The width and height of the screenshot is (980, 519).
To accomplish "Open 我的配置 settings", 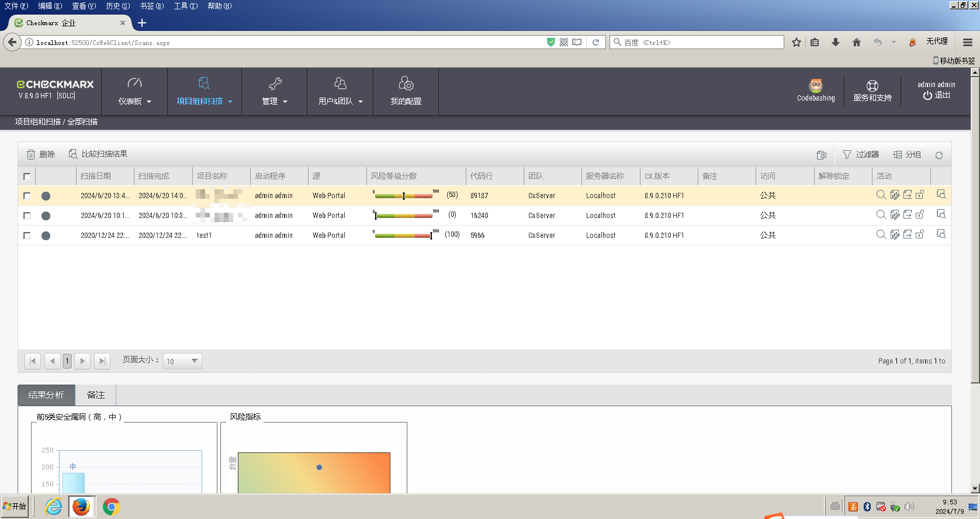I will 406,91.
